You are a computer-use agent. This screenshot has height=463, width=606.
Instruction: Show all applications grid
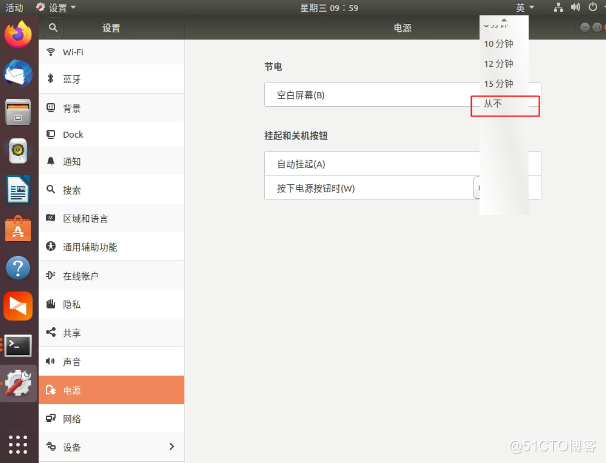(x=18, y=444)
